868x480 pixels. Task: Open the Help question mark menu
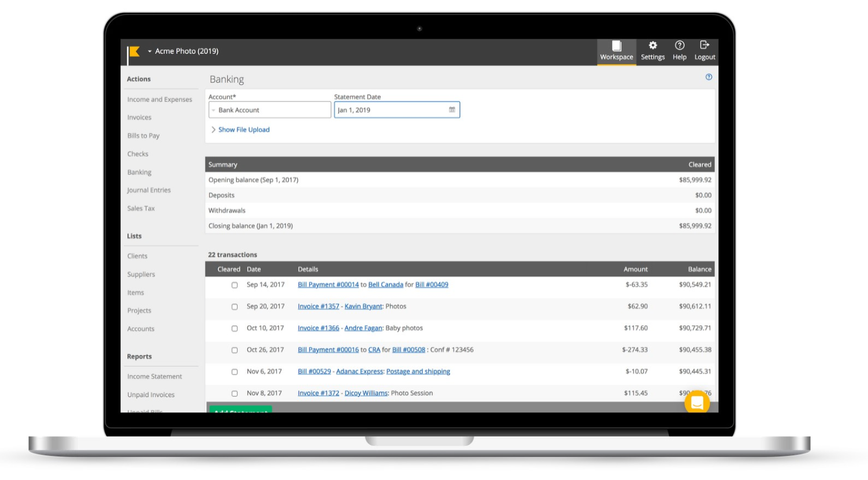pos(680,51)
